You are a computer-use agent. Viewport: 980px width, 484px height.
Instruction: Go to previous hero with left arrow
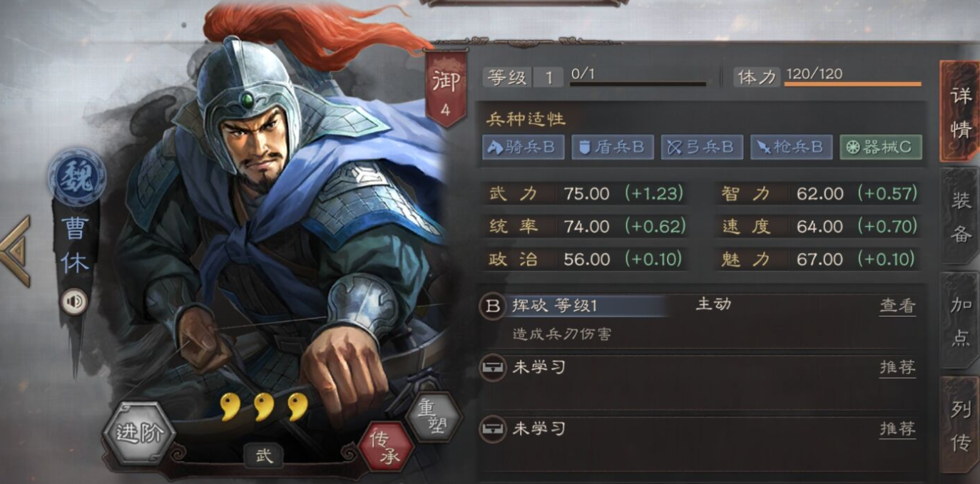(15, 251)
